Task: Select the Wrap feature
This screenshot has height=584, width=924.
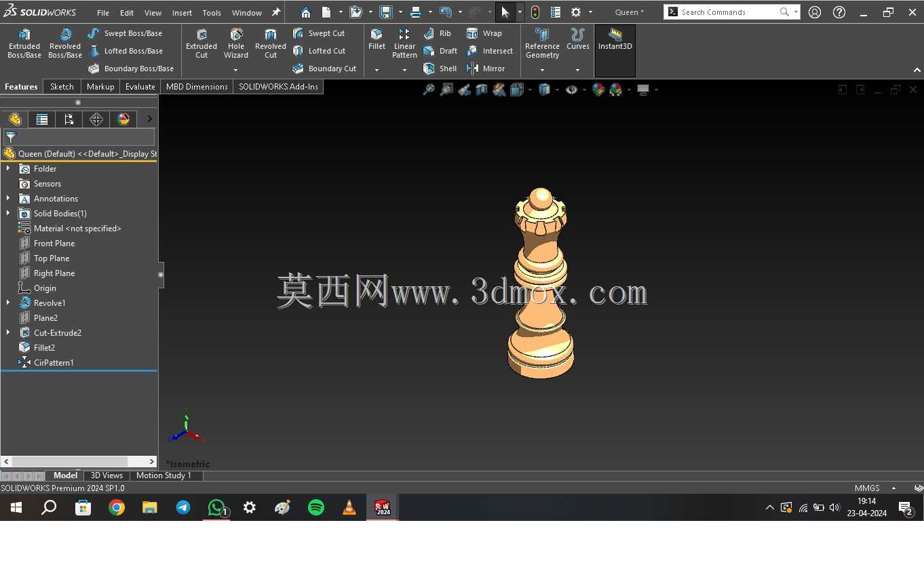Action: pyautogui.click(x=484, y=33)
